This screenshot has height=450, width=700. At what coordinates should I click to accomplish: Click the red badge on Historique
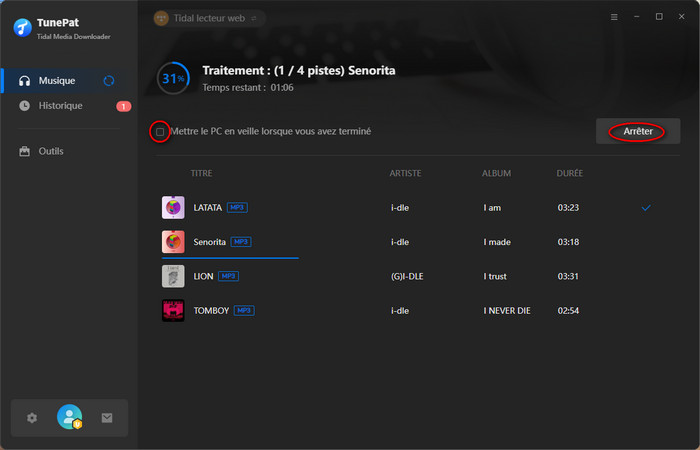point(124,106)
